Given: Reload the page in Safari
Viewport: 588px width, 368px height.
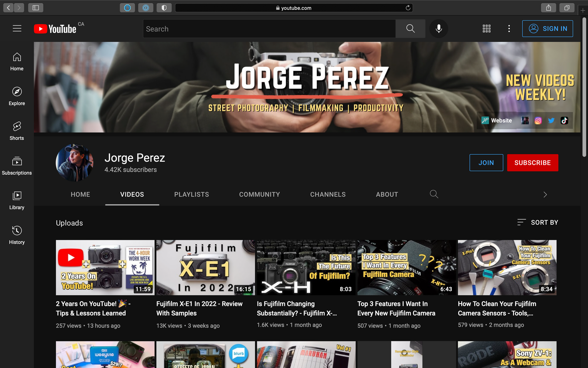Looking at the screenshot, I should [408, 8].
